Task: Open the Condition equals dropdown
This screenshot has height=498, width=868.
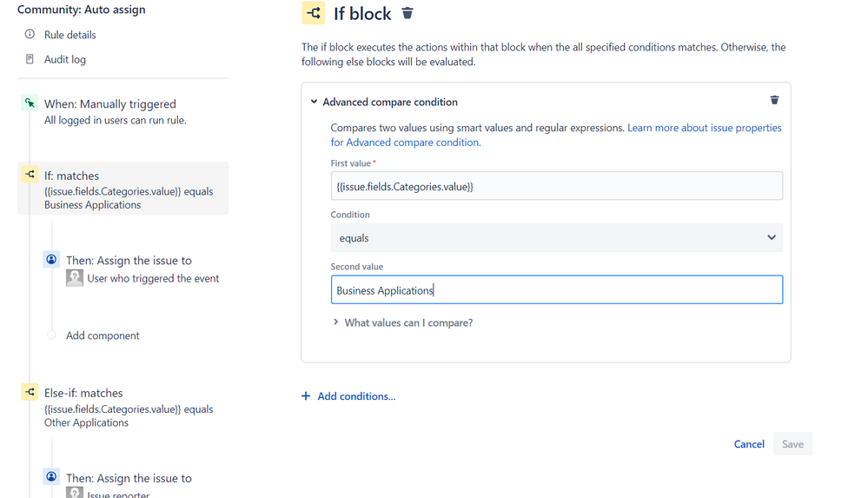Action: [556, 238]
